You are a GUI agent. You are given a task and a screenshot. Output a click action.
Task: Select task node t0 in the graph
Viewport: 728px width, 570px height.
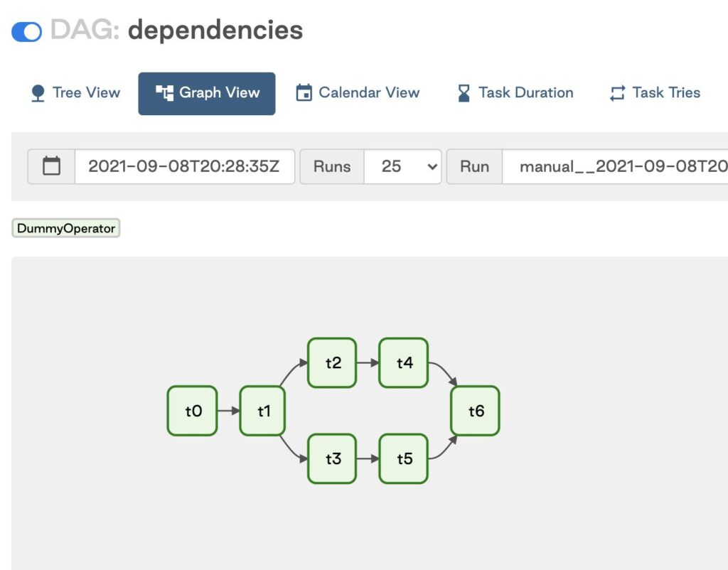click(192, 411)
